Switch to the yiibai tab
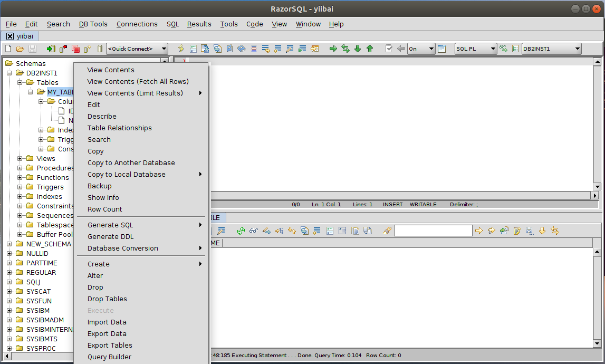 pyautogui.click(x=25, y=36)
